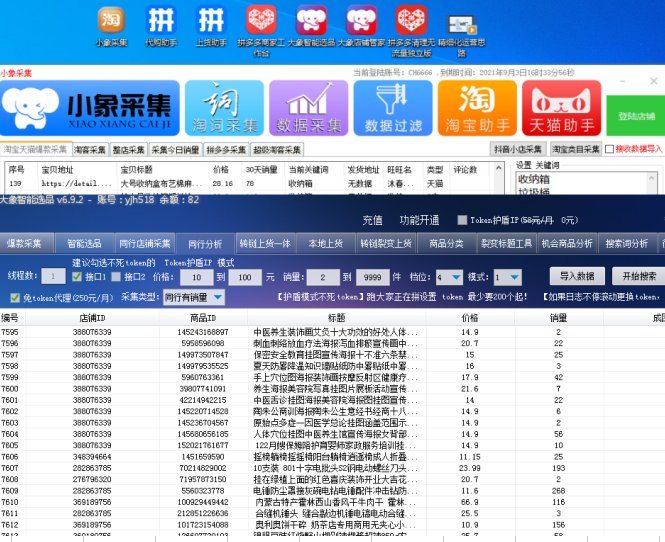Click maximum sales field showing 9999
The image size is (665, 542).
(x=372, y=277)
